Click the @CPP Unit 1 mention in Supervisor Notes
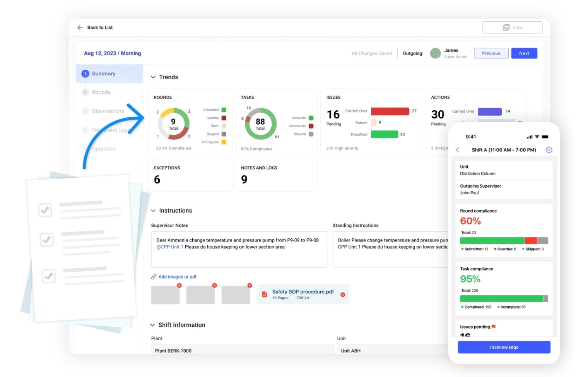 [x=170, y=247]
